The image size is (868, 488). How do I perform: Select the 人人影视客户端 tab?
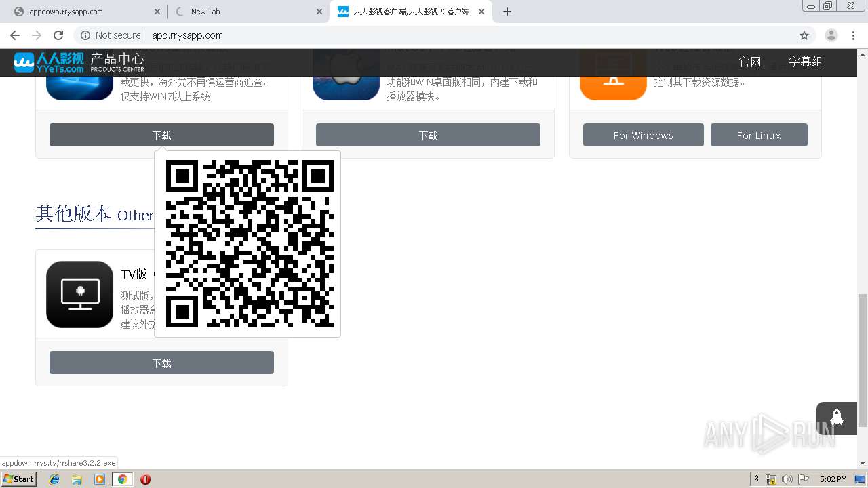410,12
